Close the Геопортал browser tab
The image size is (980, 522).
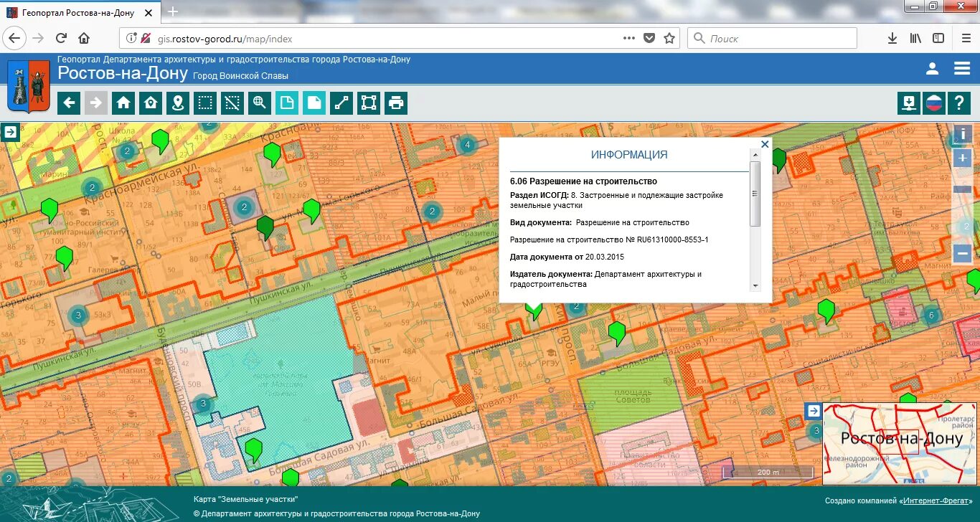148,13
